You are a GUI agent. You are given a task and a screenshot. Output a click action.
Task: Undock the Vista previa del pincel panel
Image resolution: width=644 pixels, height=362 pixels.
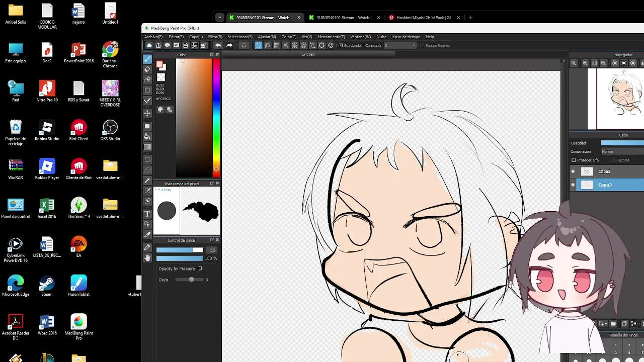(212, 184)
